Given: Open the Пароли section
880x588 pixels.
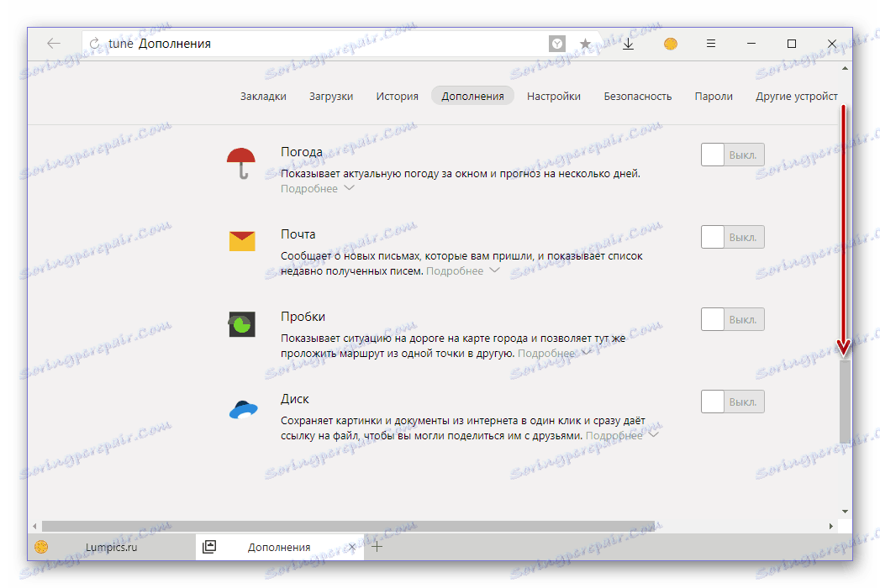Looking at the screenshot, I should coord(714,96).
